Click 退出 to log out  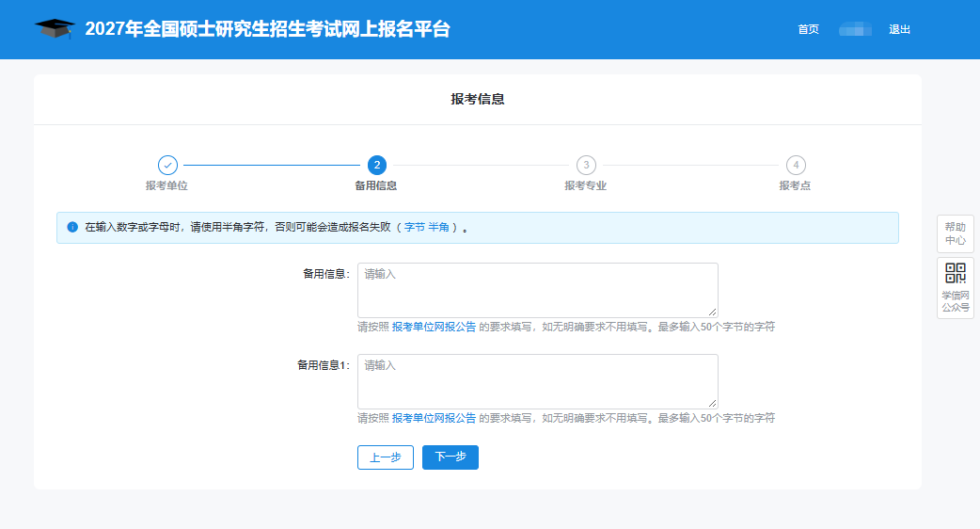tap(899, 29)
